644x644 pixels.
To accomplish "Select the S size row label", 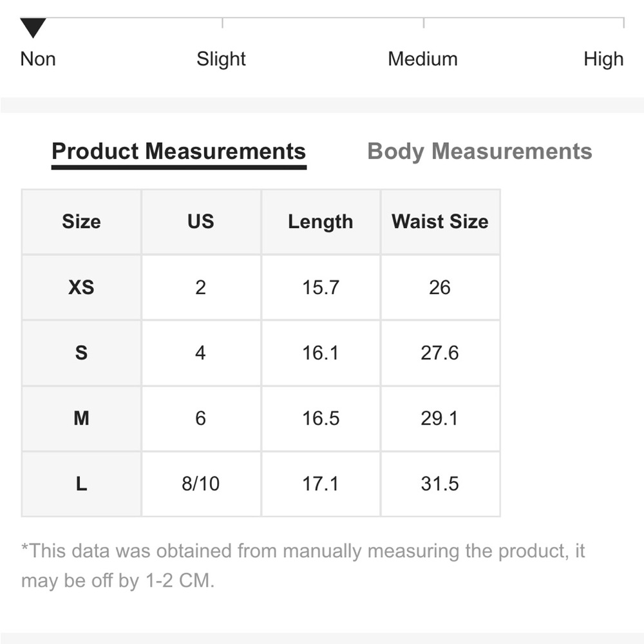I will [81, 353].
